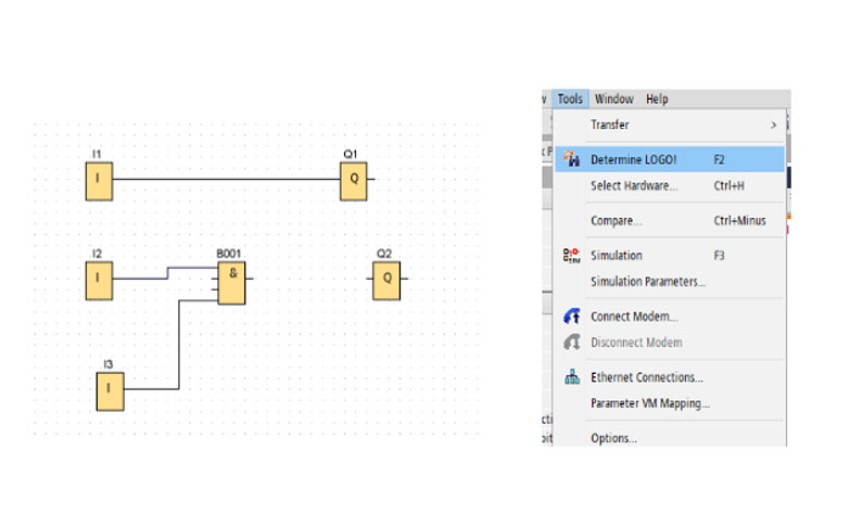Open the Window menu
Viewport: 850px width, 515px height.
tap(614, 99)
